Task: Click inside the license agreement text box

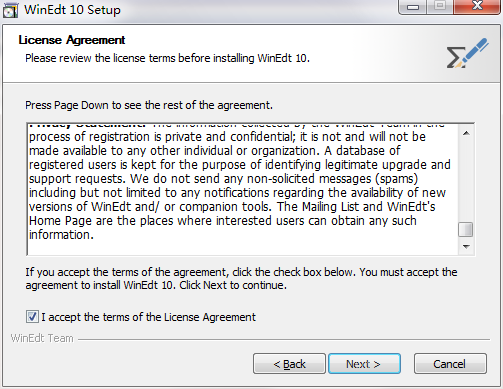Action: pos(243,189)
